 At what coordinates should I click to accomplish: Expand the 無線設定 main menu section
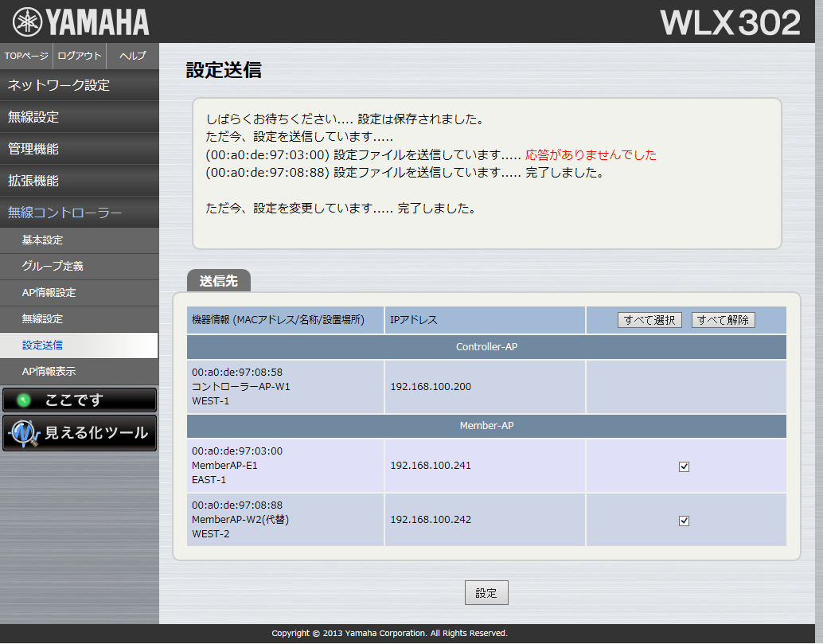80,117
